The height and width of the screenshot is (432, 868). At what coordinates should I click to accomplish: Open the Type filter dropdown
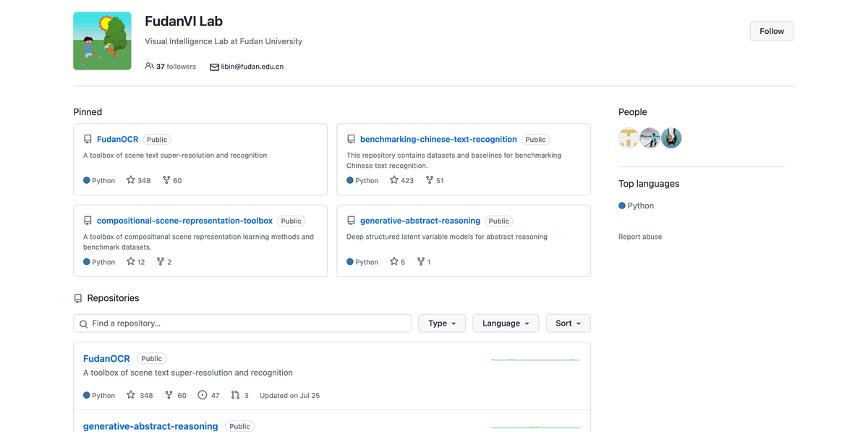coord(442,323)
